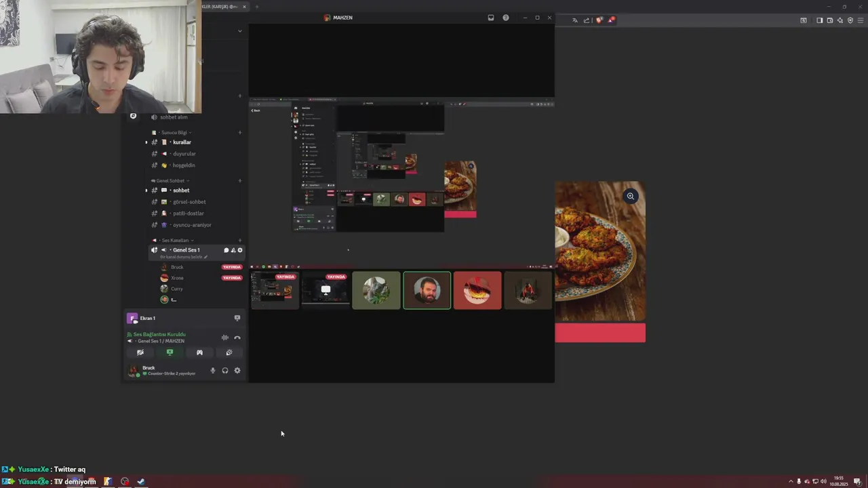This screenshot has width=868, height=488.
Task: Click volume speaker icon in system tray
Action: 823,482
